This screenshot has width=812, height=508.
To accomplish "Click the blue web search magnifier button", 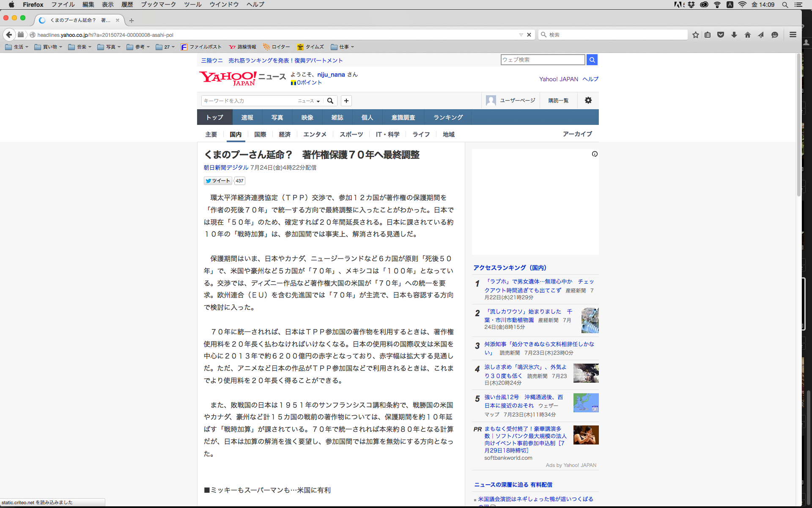I will [x=592, y=60].
